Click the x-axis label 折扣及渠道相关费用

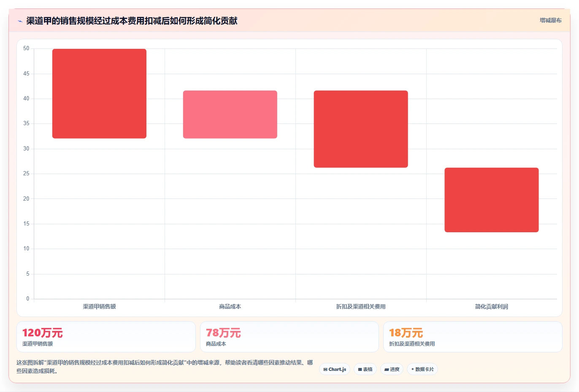click(x=361, y=306)
